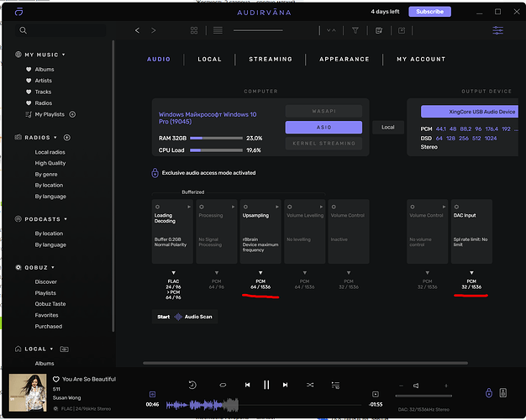This screenshot has height=420, width=526.
Task: Pause playback
Action: [x=266, y=385]
